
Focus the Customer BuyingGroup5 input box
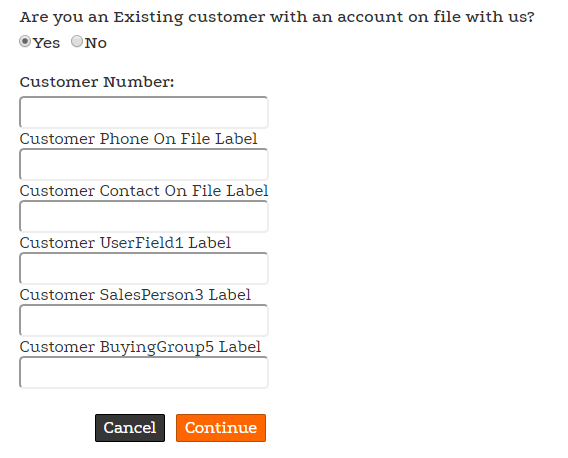click(144, 372)
